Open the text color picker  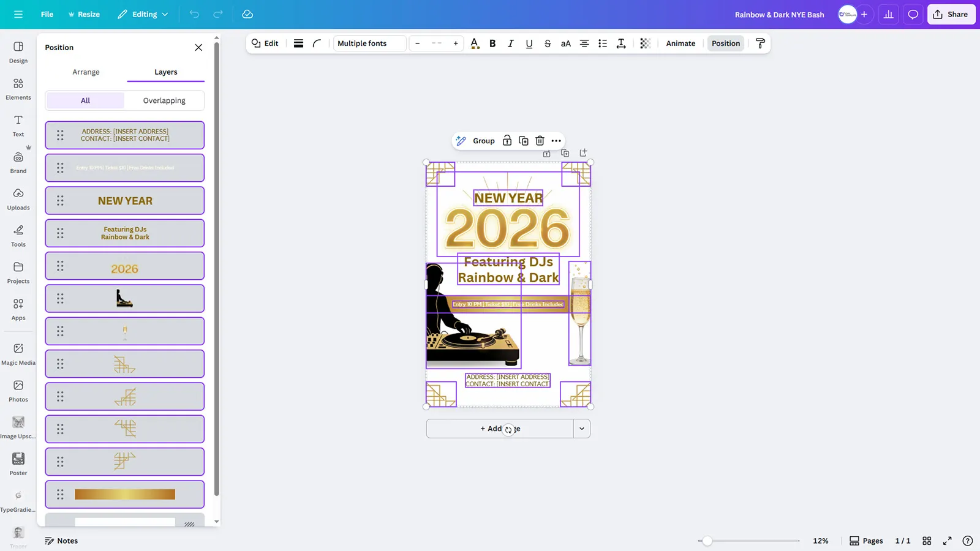[x=475, y=43]
